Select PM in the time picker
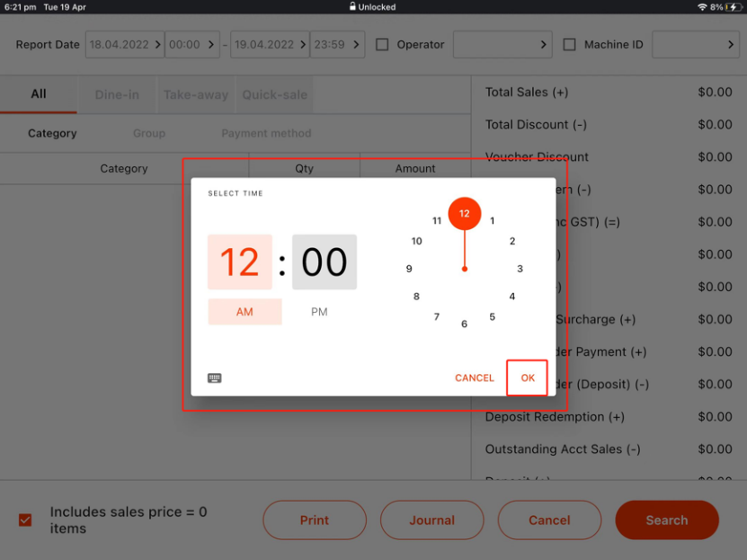This screenshot has height=560, width=747. (319, 312)
